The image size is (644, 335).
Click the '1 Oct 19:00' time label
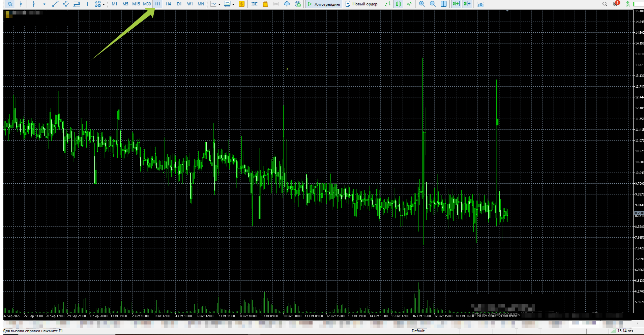click(119, 316)
